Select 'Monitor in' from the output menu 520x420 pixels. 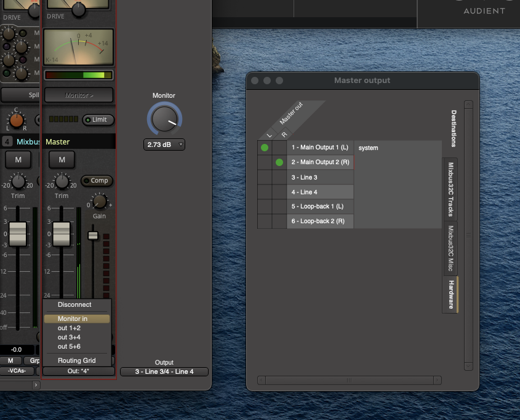coord(77,319)
